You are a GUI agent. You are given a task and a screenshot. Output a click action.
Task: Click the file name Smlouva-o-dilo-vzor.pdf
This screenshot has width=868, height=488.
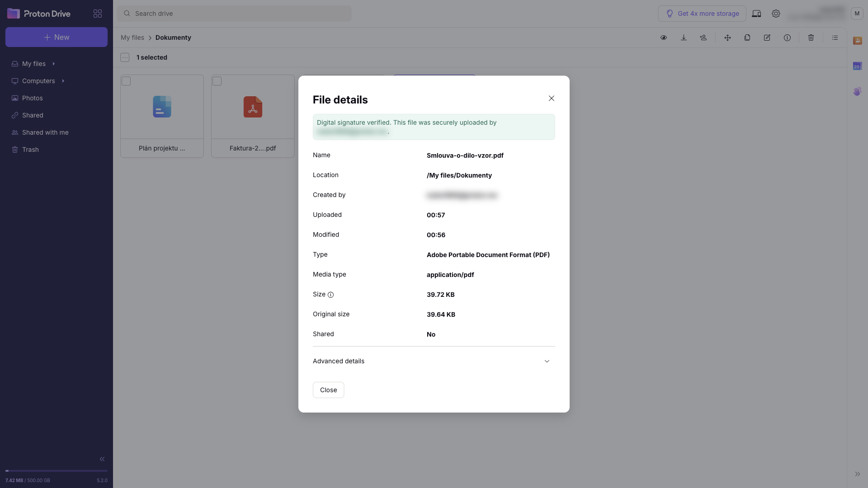pyautogui.click(x=465, y=155)
